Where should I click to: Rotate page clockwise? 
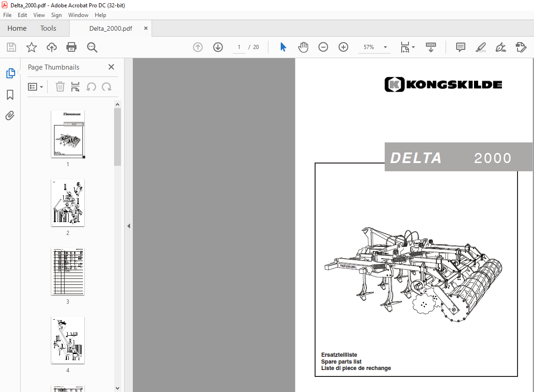tap(107, 87)
